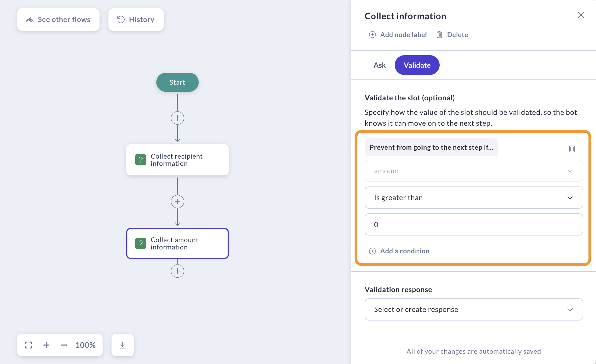Image resolution: width=596 pixels, height=364 pixels.
Task: Add a step between the two collect nodes
Action: tap(177, 202)
